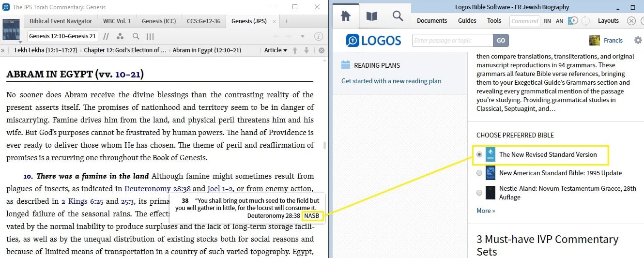Open history dropdown arrow in JPS toolbar
Image resolution: width=644 pixels, height=258 pixels.
tap(303, 36)
